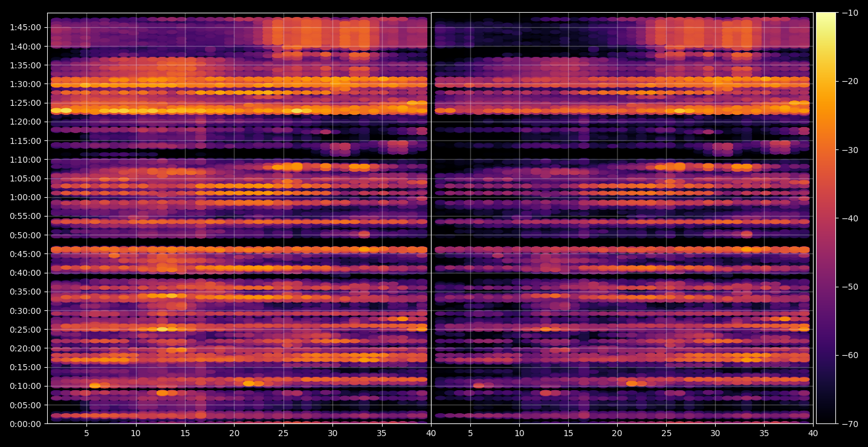
Task: Click the 0:50:00 y-axis tick label
Action: coord(26,235)
